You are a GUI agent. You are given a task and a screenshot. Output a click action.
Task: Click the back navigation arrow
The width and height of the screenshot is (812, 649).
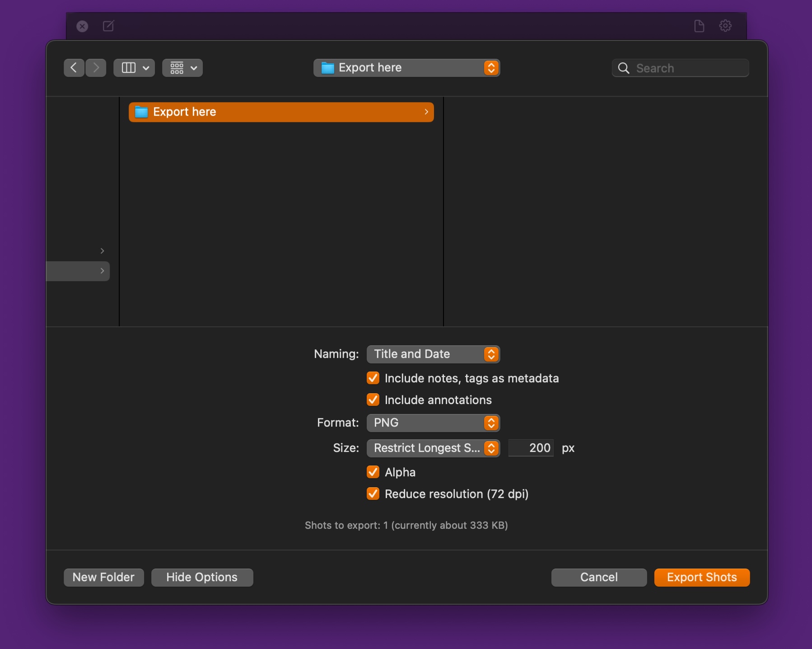coord(74,68)
